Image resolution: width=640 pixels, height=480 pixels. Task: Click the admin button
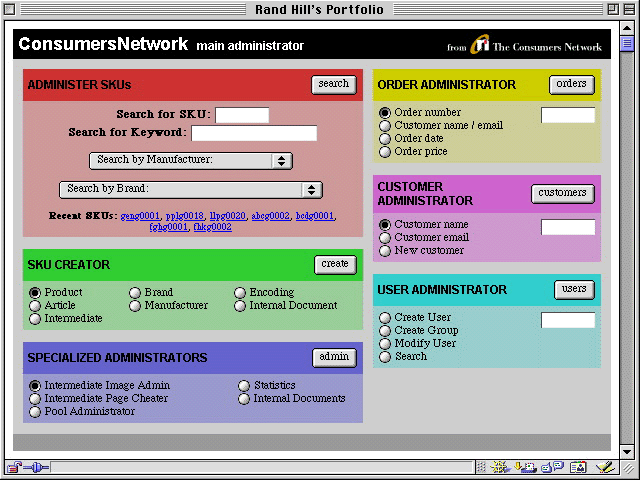[x=334, y=358]
